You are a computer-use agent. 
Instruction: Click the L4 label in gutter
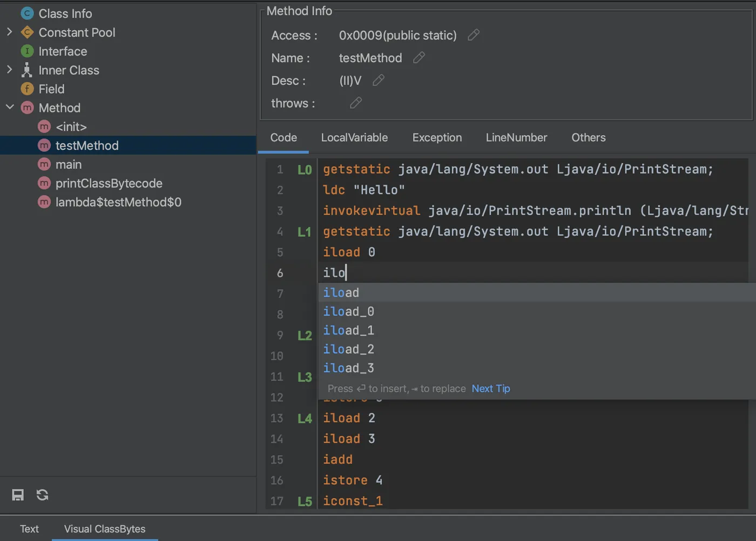tap(305, 418)
